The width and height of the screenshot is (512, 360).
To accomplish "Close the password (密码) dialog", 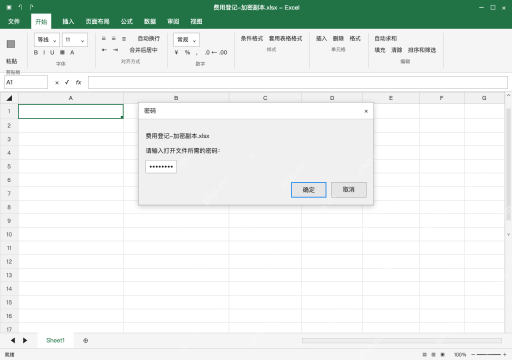I will pos(366,111).
